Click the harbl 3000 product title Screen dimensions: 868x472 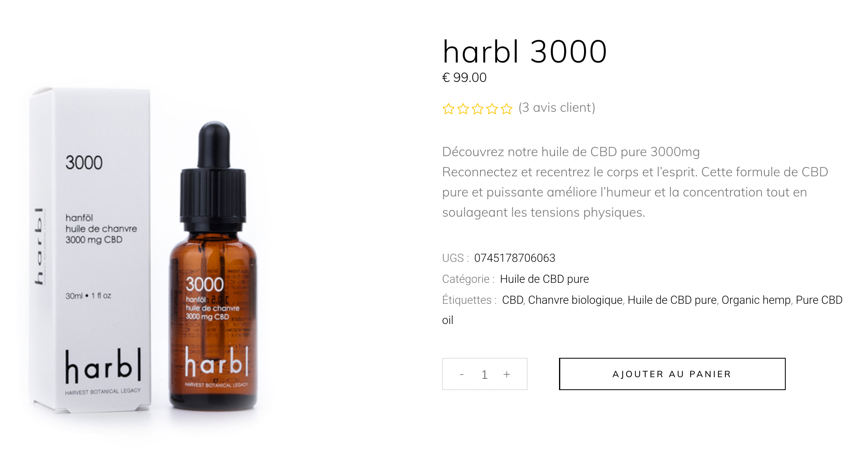point(525,52)
